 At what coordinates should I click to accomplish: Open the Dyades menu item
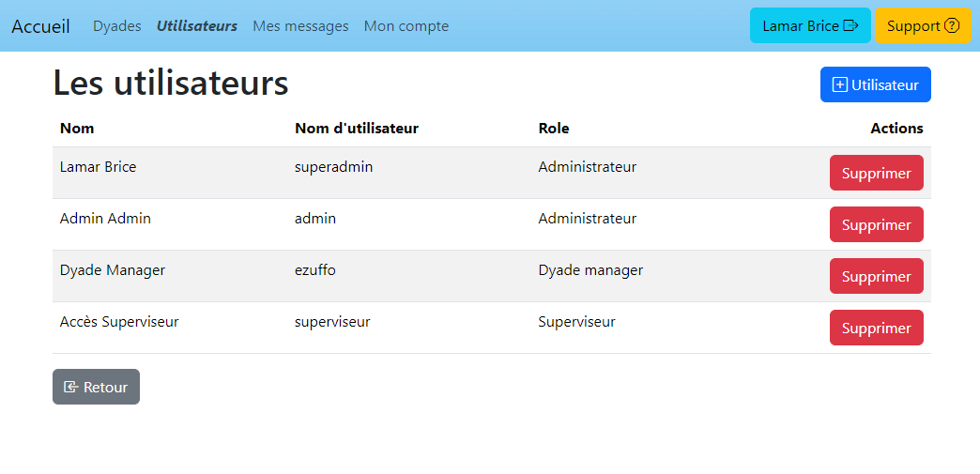click(117, 26)
